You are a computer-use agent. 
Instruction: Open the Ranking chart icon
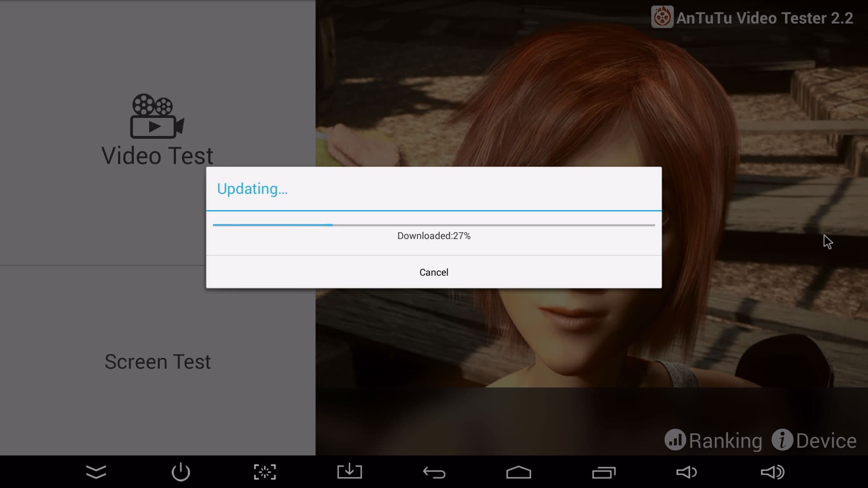[675, 440]
